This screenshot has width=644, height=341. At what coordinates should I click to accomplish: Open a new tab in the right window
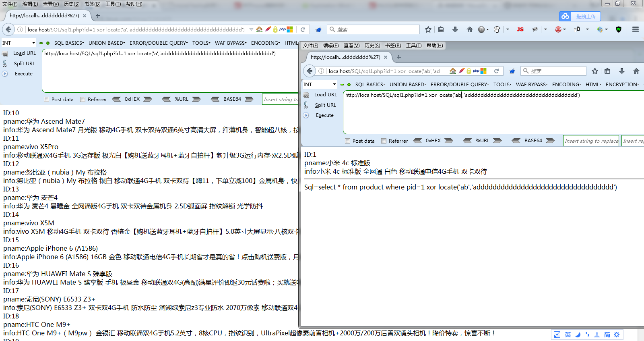[x=399, y=57]
